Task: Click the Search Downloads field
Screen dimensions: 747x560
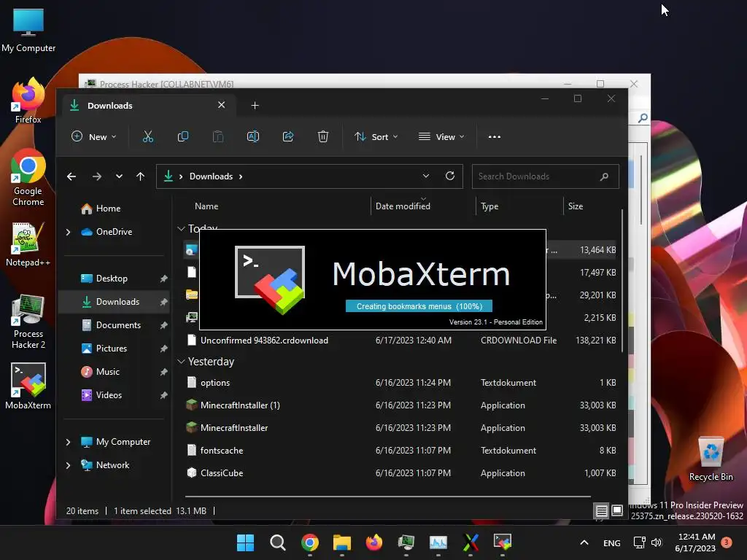Action: click(546, 176)
